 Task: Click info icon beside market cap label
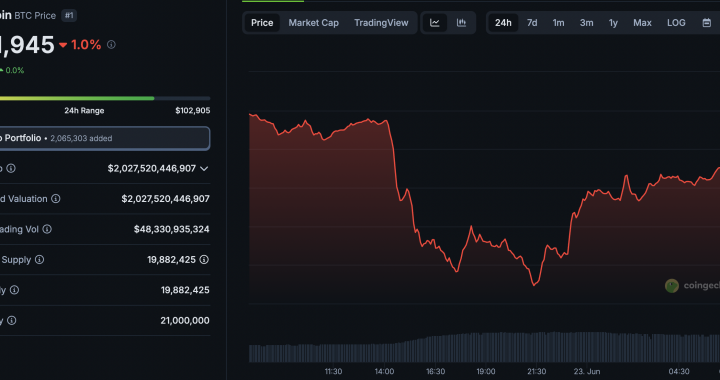point(11,168)
